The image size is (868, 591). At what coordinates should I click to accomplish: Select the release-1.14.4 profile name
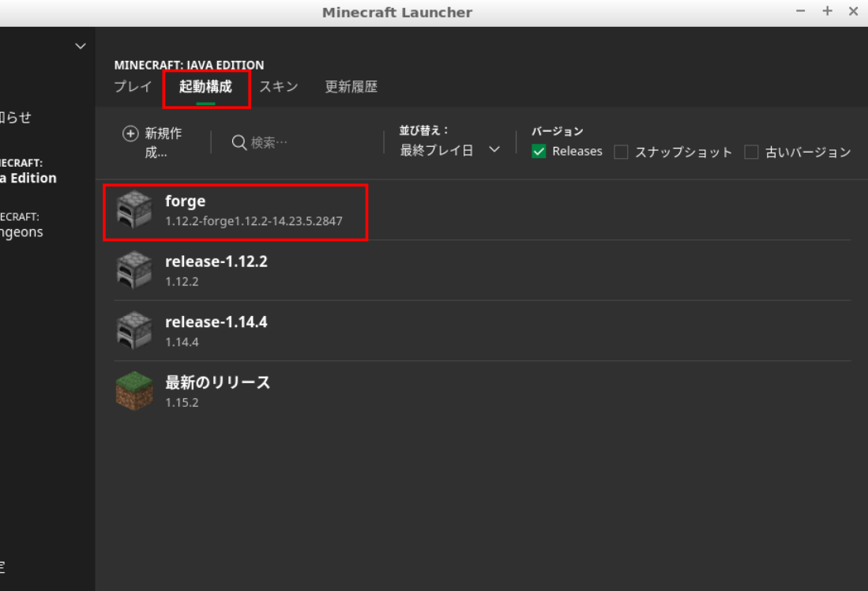[216, 322]
